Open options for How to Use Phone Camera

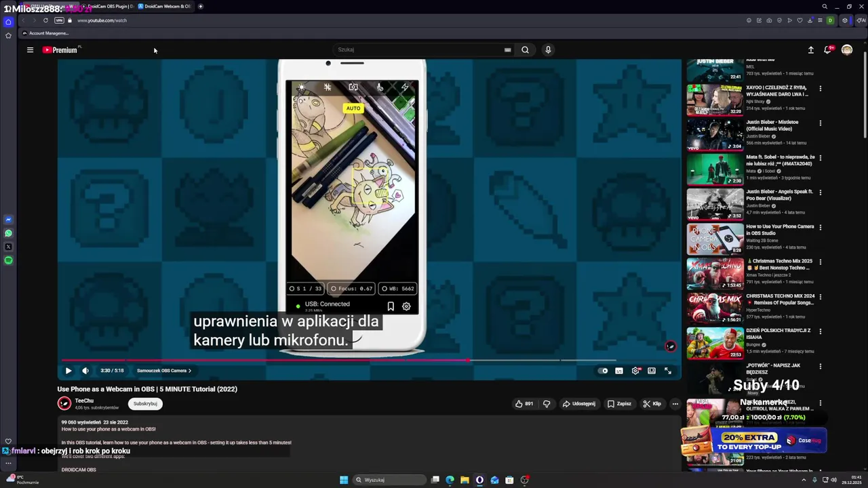821,227
